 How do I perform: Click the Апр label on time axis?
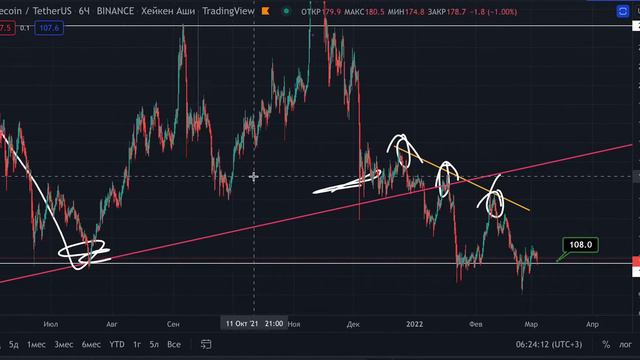pos(592,324)
